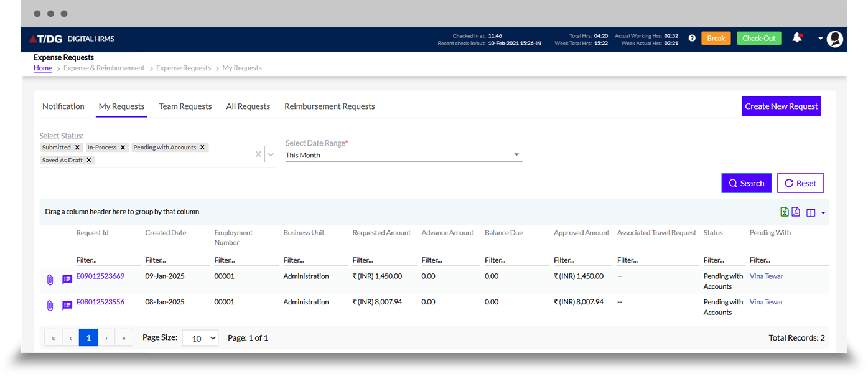This screenshot has width=868, height=376.
Task: Click the PDF export icon
Action: point(796,212)
